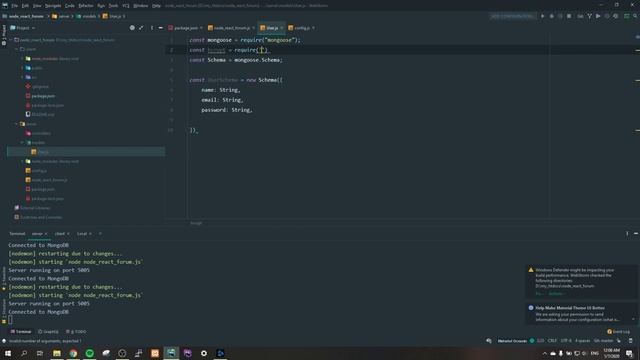
Task: Click the models breadcrumb in navigation bar
Action: click(87, 16)
